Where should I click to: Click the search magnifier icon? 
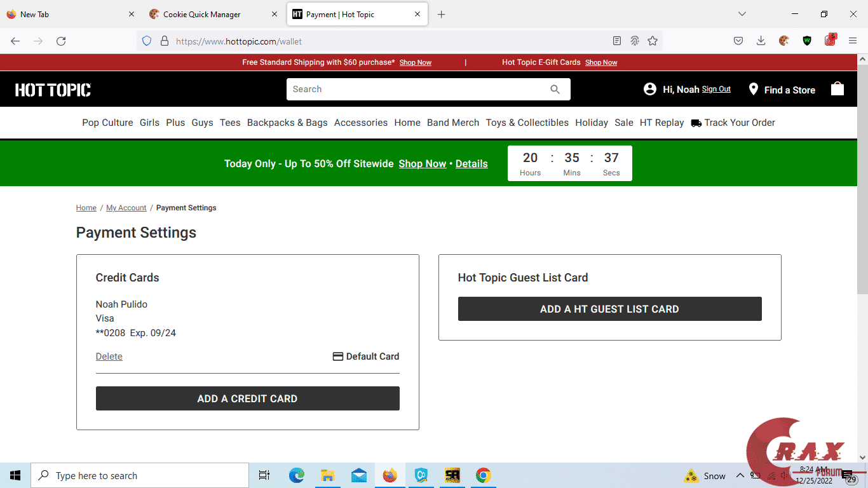pos(555,90)
